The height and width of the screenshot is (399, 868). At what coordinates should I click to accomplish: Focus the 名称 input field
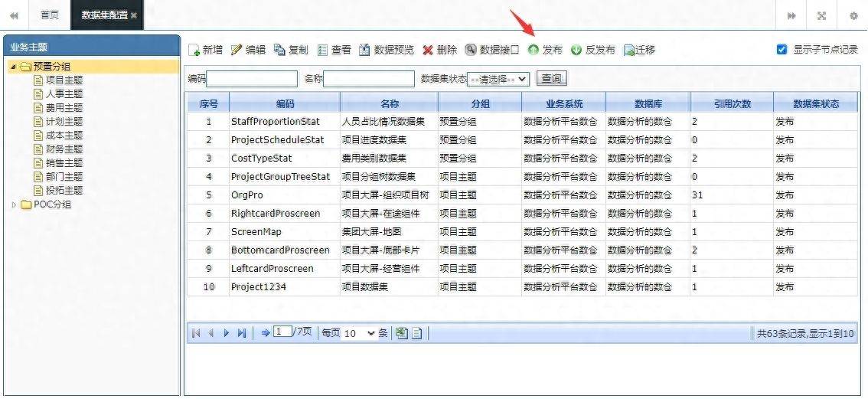(369, 79)
